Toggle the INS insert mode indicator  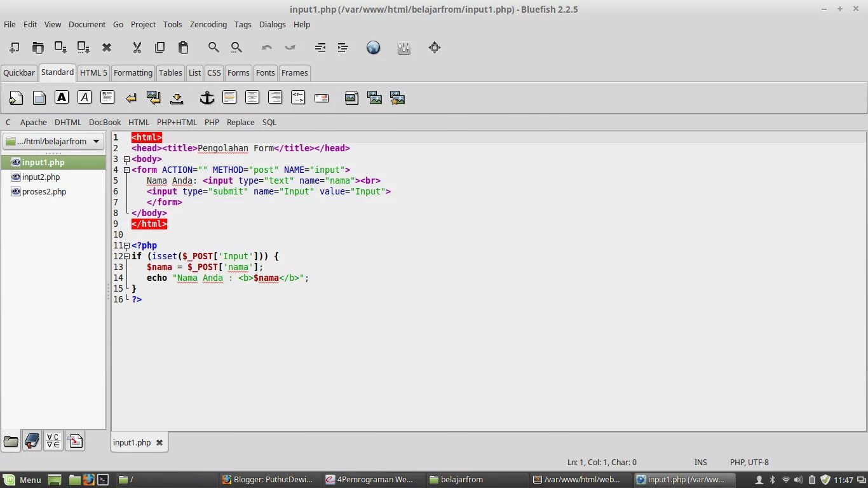(701, 463)
